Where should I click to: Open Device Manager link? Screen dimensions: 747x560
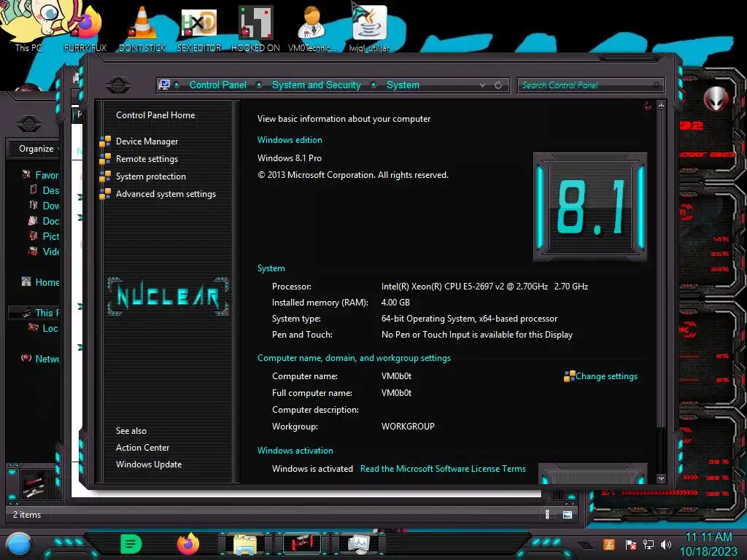(147, 141)
